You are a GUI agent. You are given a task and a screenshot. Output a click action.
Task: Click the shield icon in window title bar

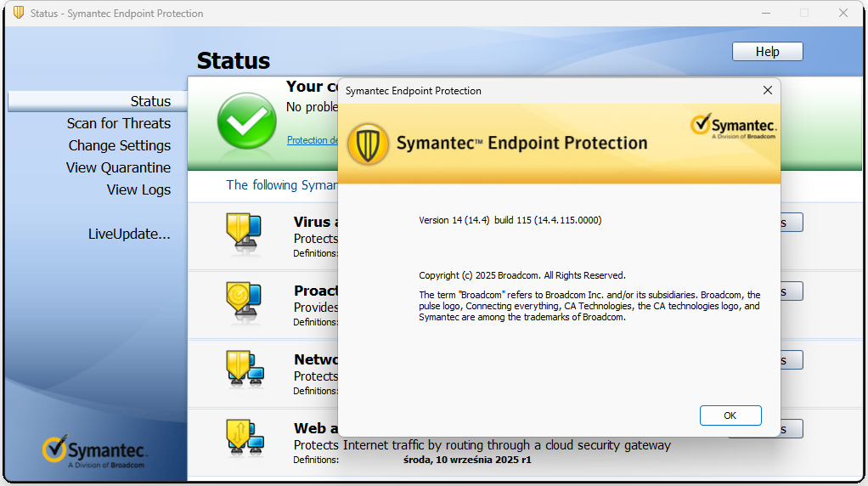coord(19,13)
